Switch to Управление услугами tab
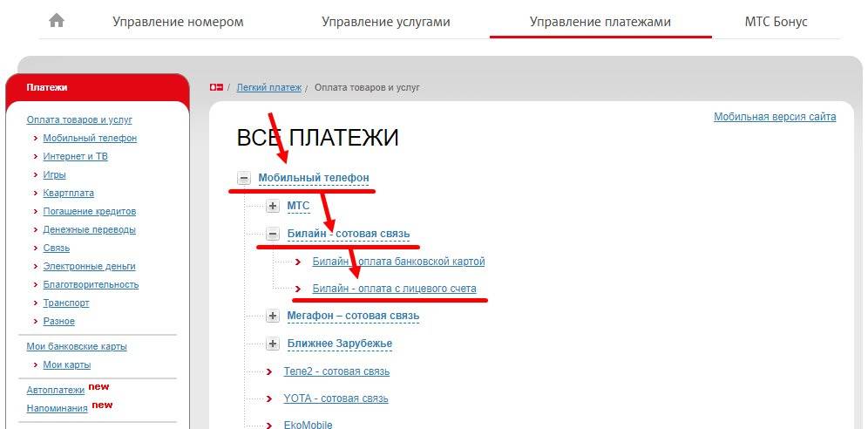Image resolution: width=868 pixels, height=429 pixels. [x=385, y=22]
